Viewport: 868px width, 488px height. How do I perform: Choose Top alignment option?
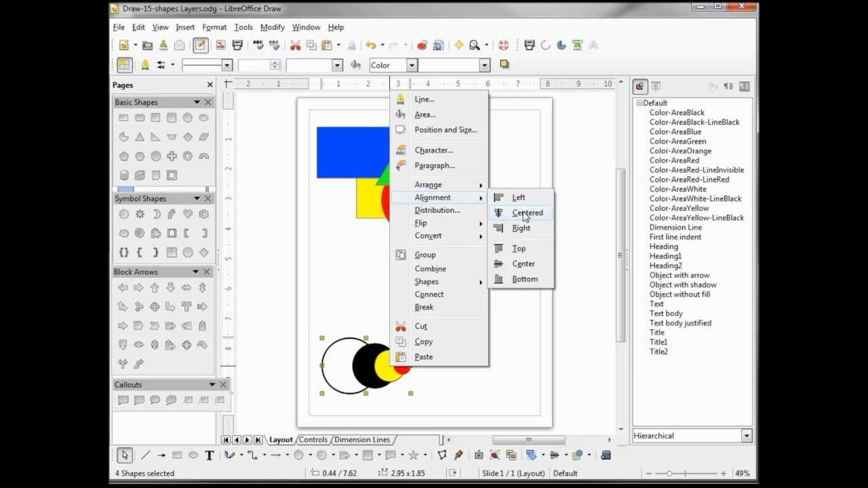tap(521, 249)
